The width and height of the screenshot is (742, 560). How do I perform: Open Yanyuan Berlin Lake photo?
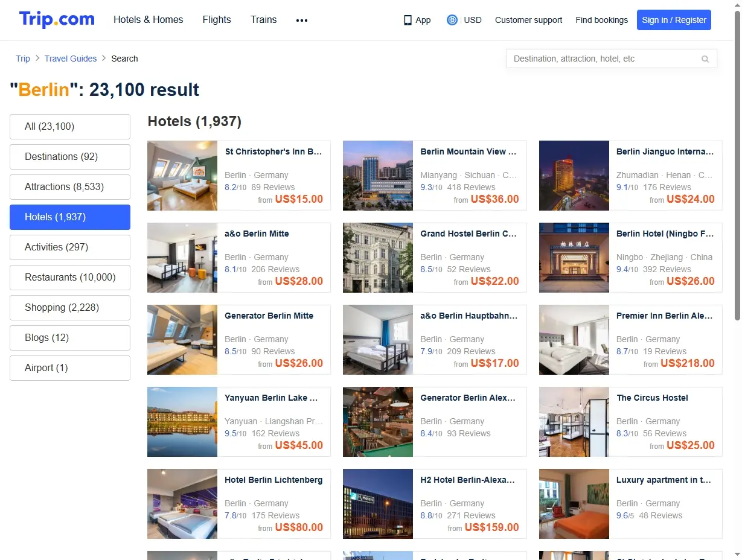(x=182, y=422)
